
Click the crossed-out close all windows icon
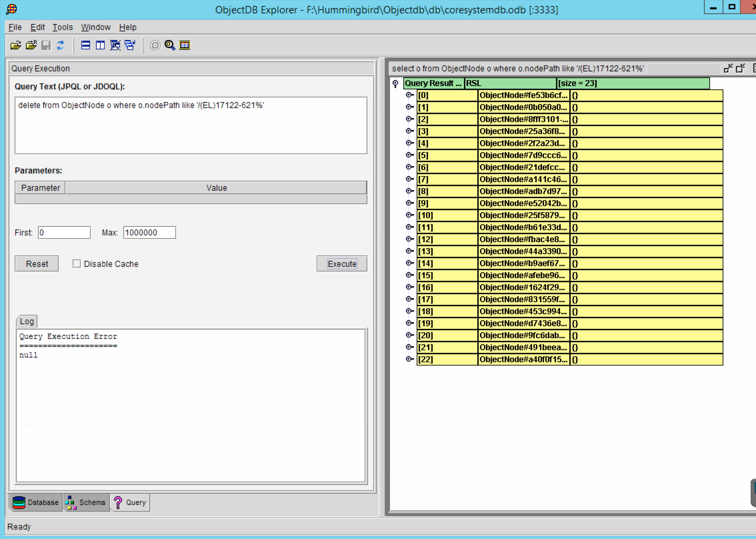pyautogui.click(x=115, y=45)
